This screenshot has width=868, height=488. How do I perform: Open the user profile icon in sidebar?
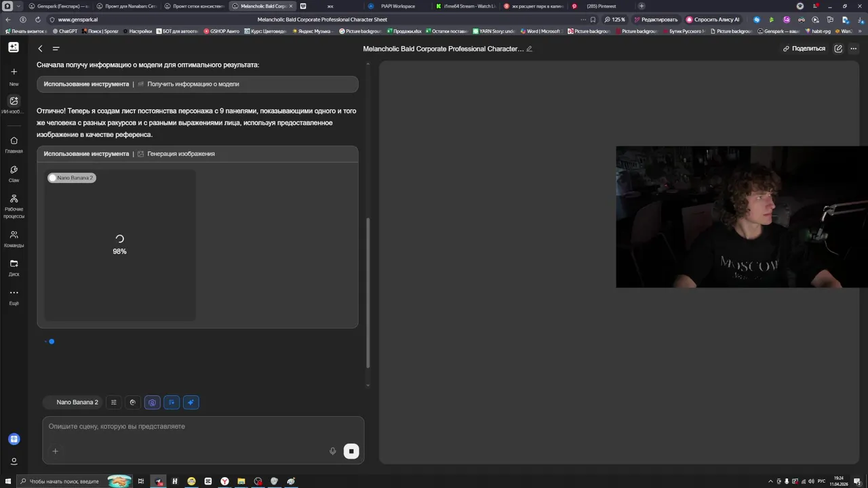click(14, 462)
